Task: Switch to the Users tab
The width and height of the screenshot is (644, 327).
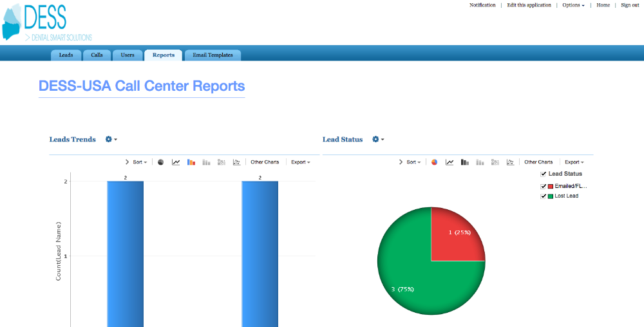Action: point(128,55)
